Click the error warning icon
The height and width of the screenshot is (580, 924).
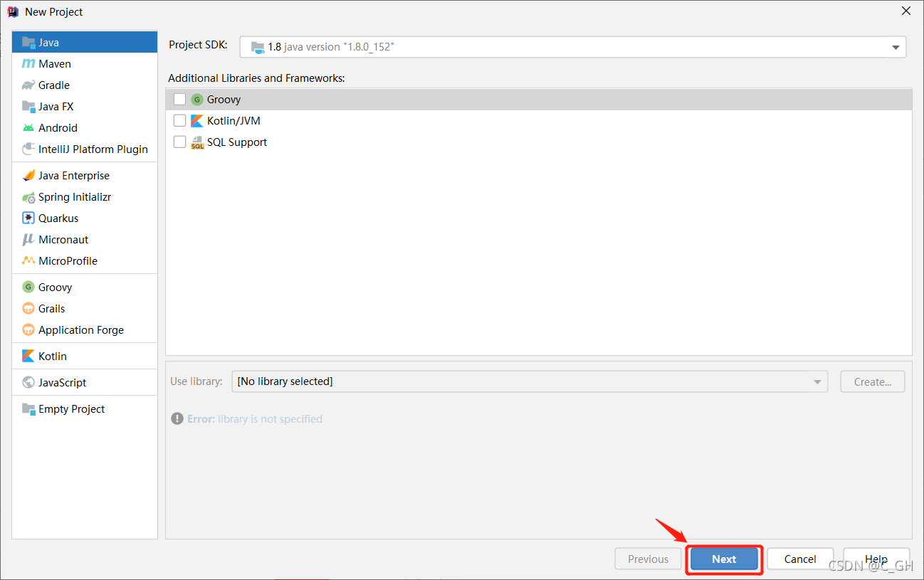[x=177, y=418]
